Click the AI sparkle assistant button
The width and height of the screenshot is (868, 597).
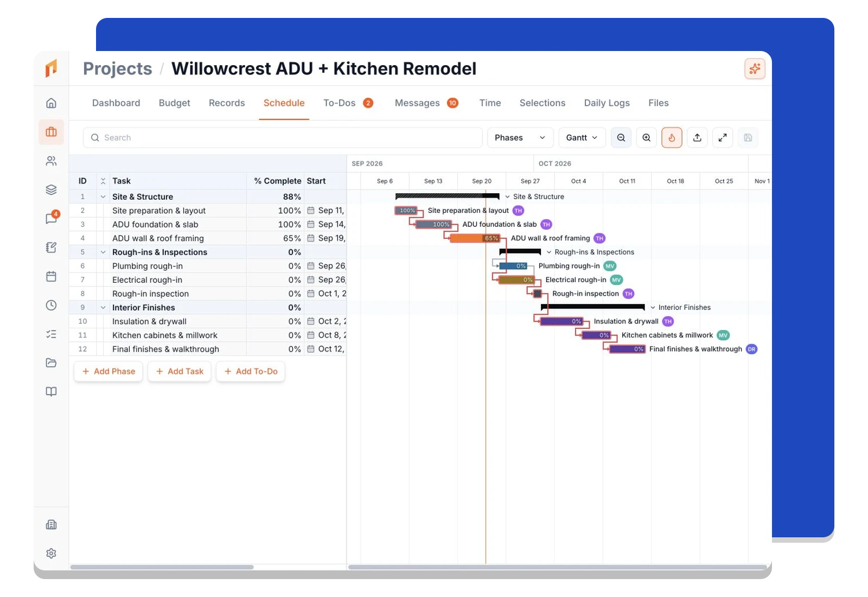point(755,69)
